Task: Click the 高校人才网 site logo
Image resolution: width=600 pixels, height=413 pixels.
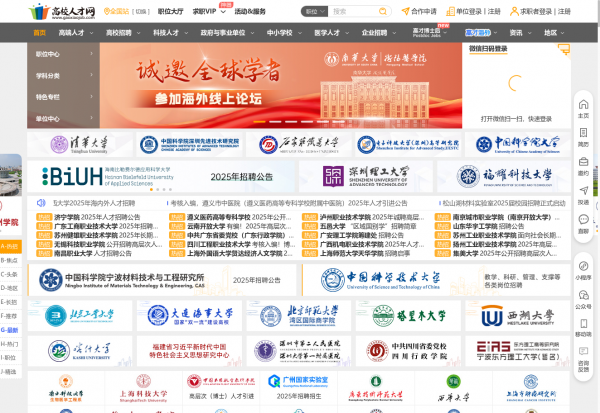Action: point(63,12)
